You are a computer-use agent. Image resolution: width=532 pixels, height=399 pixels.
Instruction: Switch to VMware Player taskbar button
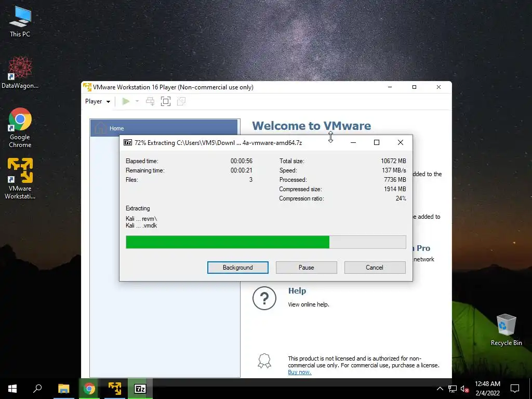point(115,389)
